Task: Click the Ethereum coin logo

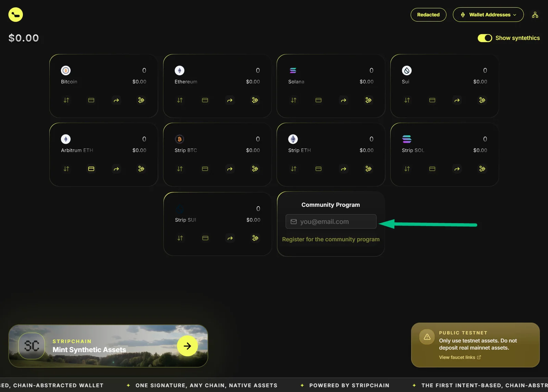Action: pyautogui.click(x=179, y=71)
